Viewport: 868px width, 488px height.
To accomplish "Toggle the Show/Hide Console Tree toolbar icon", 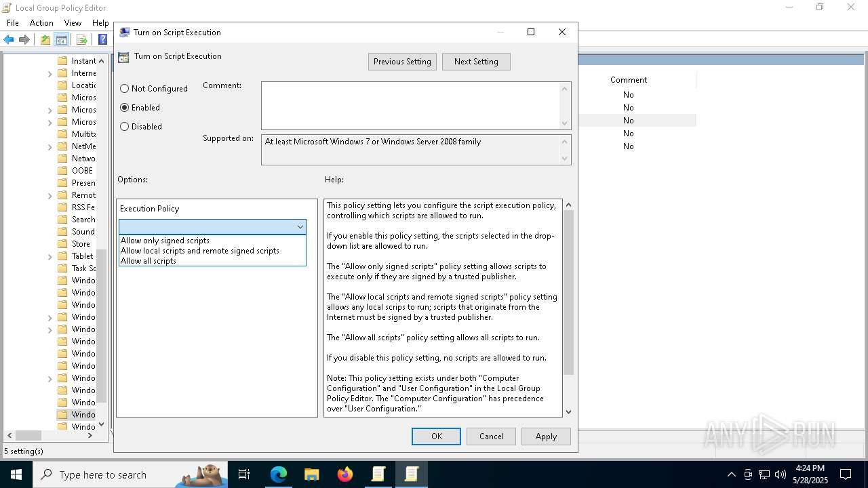I will (61, 39).
